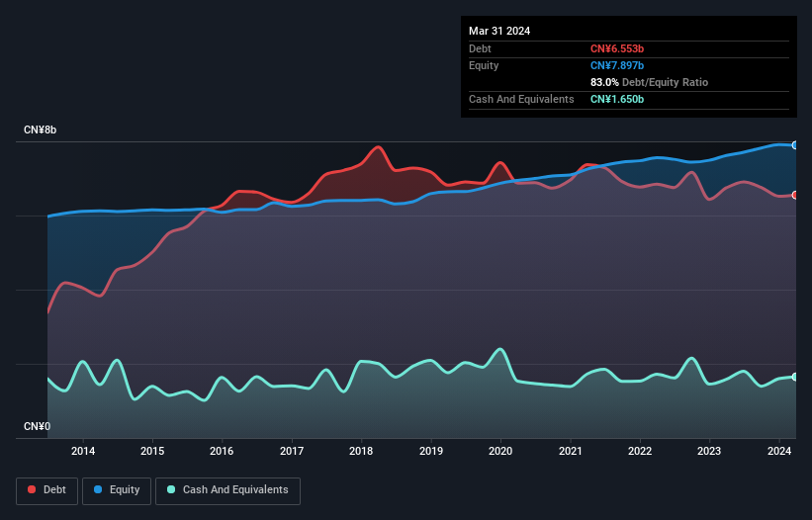The width and height of the screenshot is (812, 520).
Task: Click the CN¥1.650b cash value
Action: pyautogui.click(x=617, y=99)
